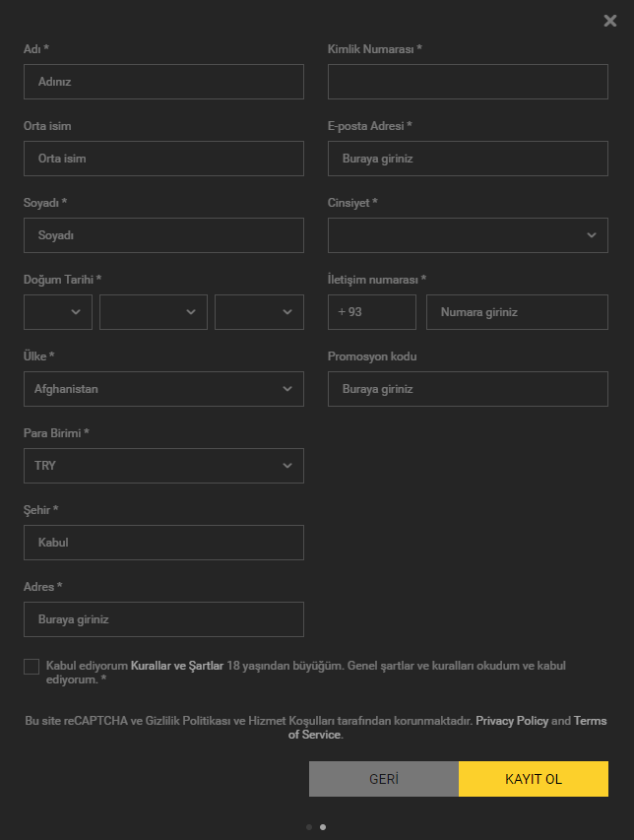
Task: Focus the Adı name input field
Action: 163,82
